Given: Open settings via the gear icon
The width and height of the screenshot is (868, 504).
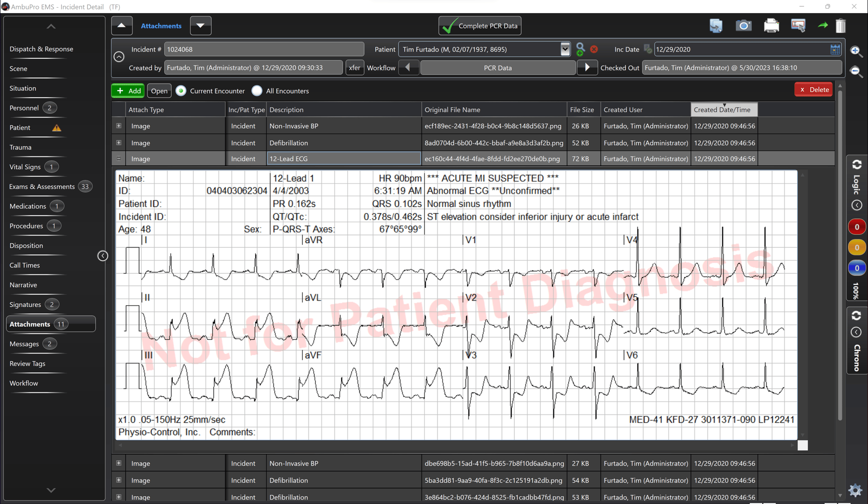Looking at the screenshot, I should [855, 490].
